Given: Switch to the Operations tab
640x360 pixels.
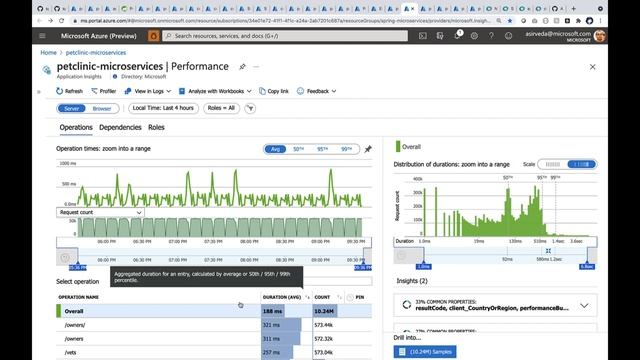Looking at the screenshot, I should (x=76, y=127).
